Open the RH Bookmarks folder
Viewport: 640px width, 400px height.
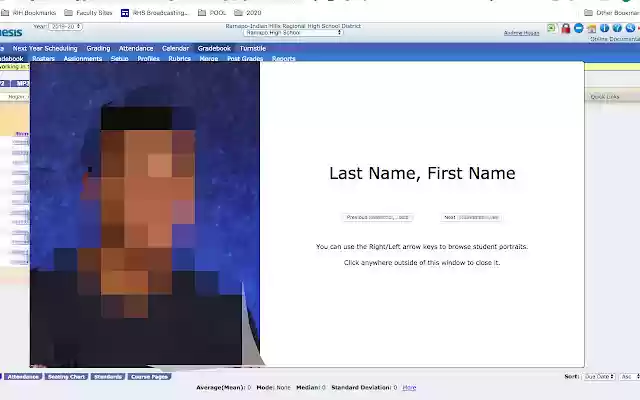click(x=28, y=13)
